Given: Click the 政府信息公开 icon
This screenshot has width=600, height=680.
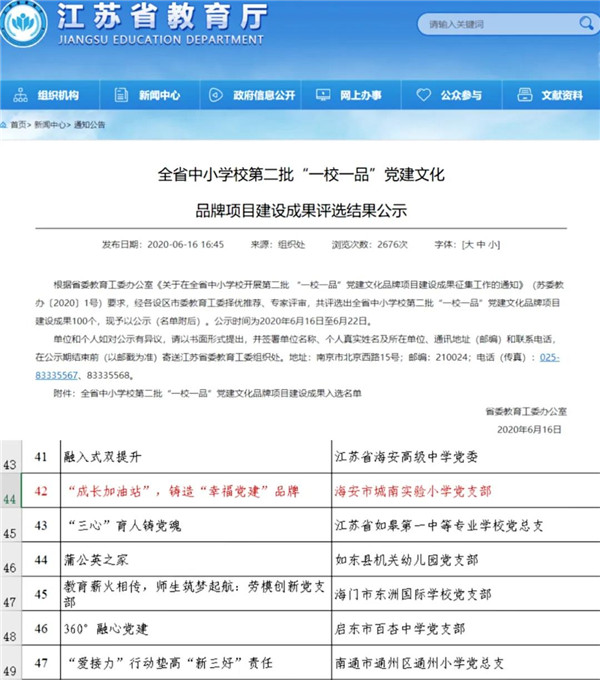Looking at the screenshot, I should 214,96.
